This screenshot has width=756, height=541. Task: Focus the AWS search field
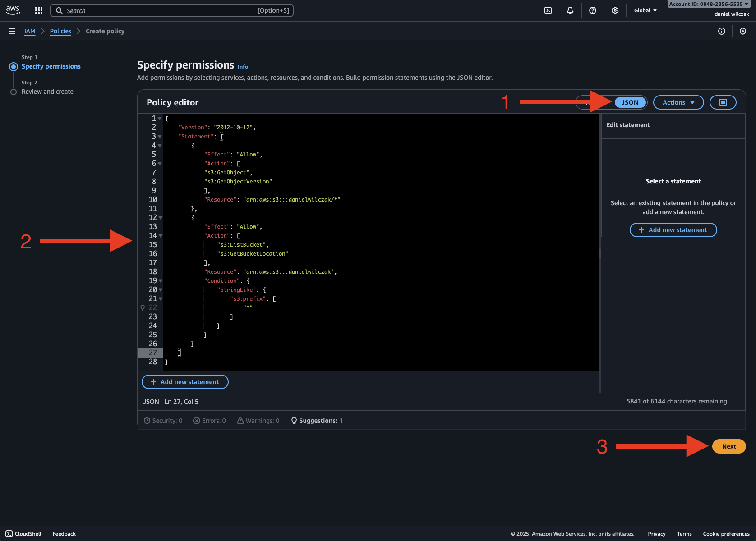click(171, 10)
